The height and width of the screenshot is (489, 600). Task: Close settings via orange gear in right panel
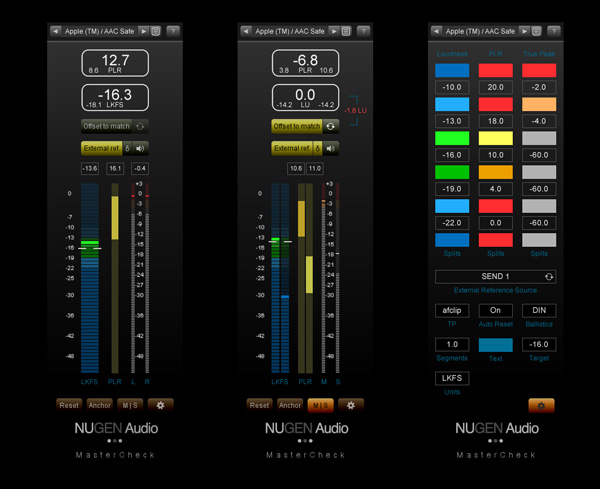point(541,405)
